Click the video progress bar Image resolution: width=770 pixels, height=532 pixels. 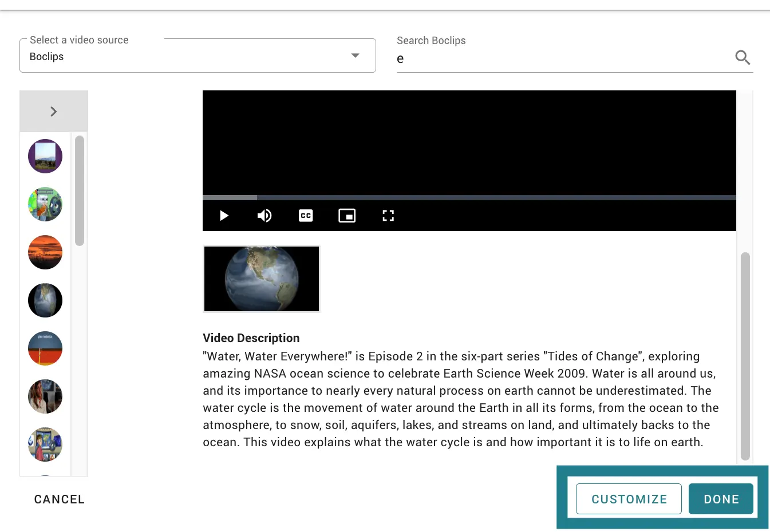coord(469,197)
